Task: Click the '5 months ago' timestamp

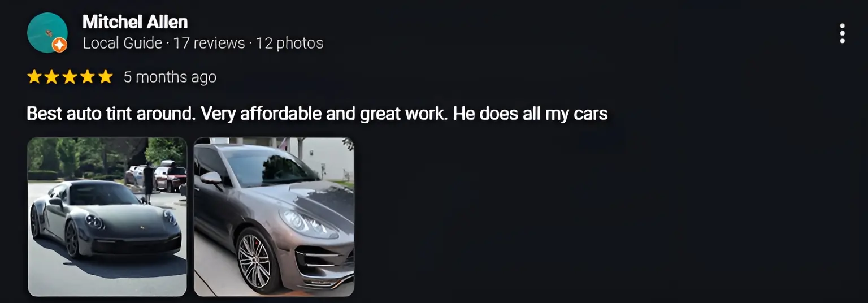Action: pos(170,77)
